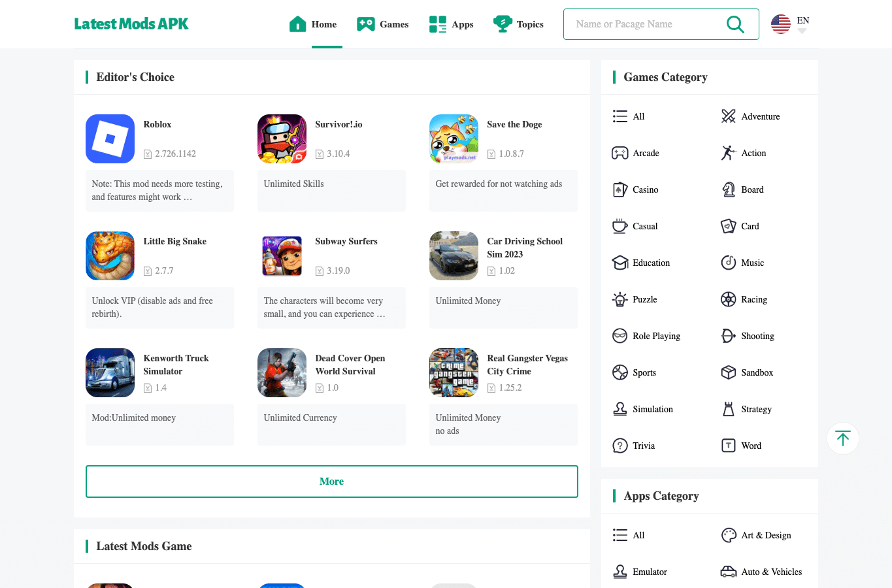Click the Adventure category crossed-swords icon

coord(728,116)
